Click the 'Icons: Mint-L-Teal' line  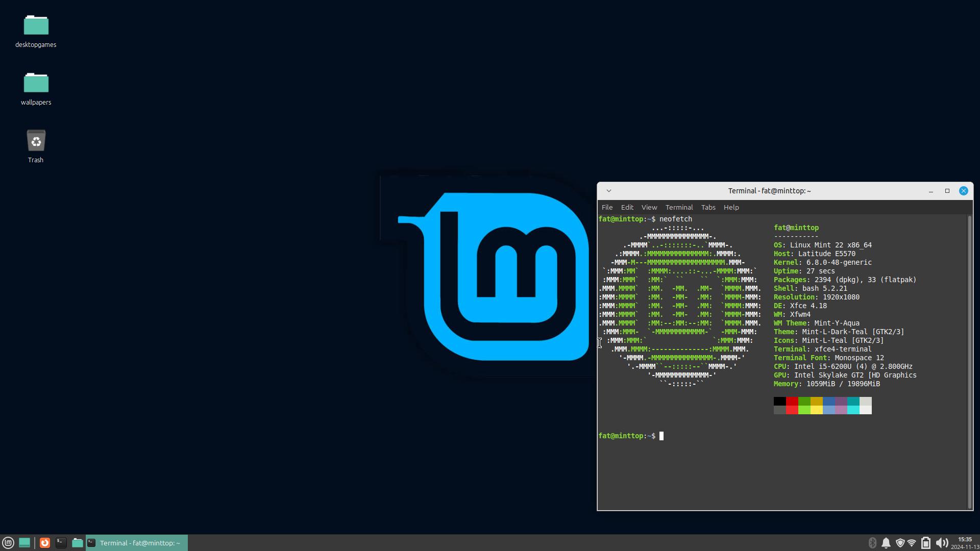(829, 341)
